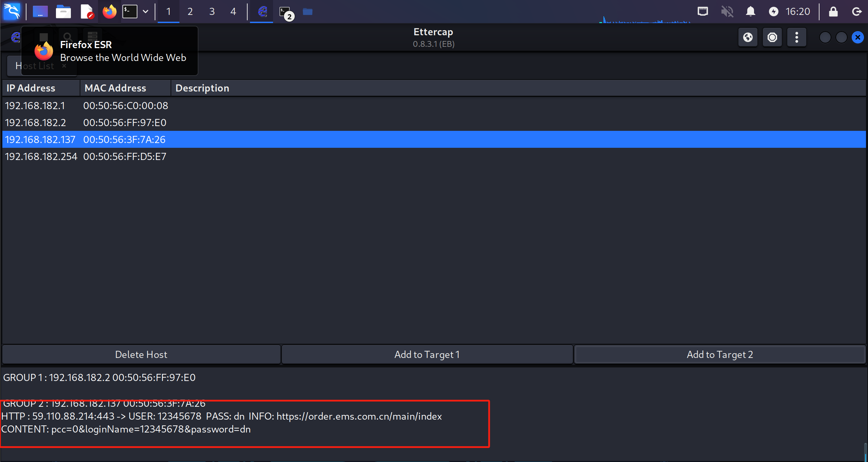The width and height of the screenshot is (868, 462).
Task: Click the notification bell icon
Action: coord(750,12)
